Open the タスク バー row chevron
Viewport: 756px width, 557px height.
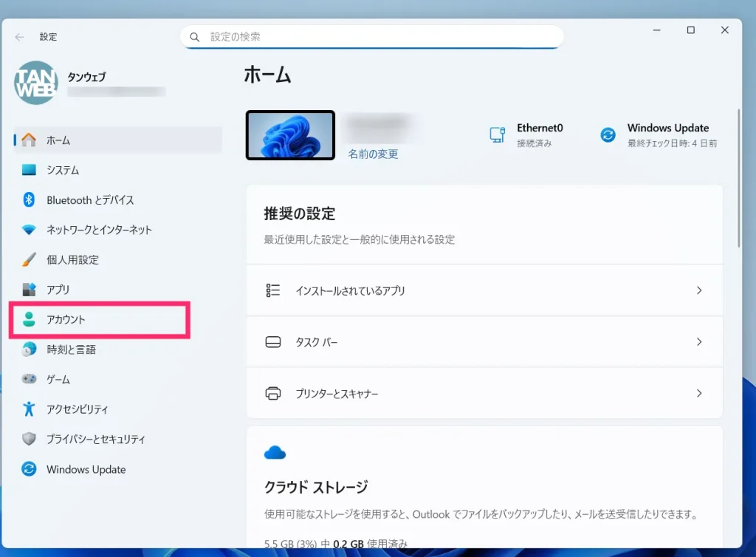pyautogui.click(x=699, y=342)
